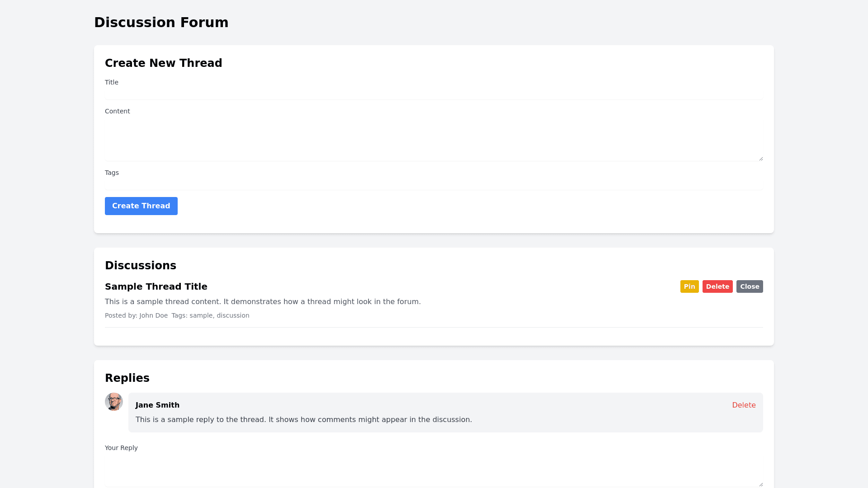Click the Your Reply label
This screenshot has width=868, height=488.
121,448
